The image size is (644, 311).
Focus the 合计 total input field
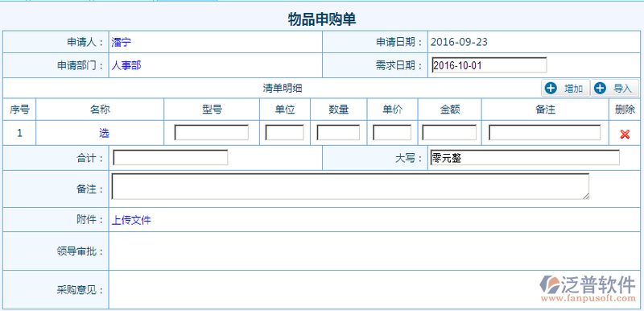(171, 158)
